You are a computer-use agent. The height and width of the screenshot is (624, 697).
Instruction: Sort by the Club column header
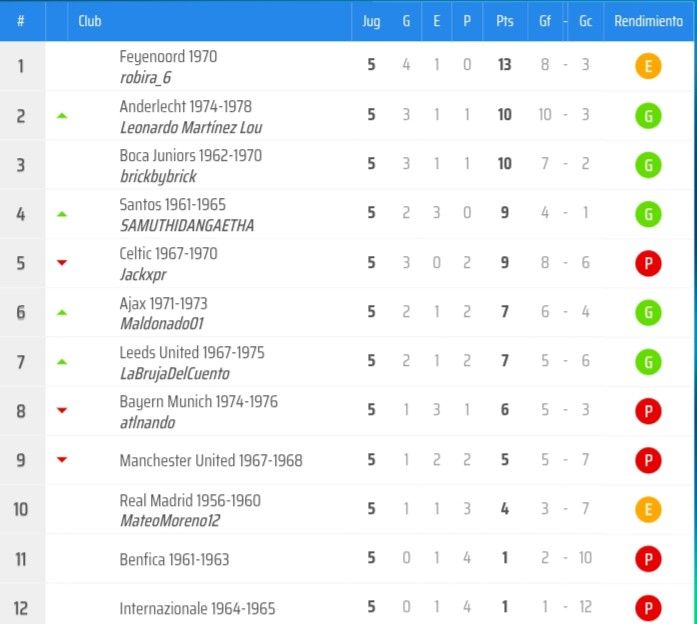(89, 21)
